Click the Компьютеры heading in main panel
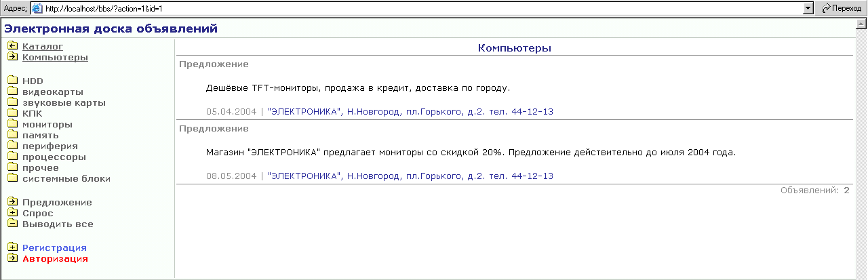The image size is (868, 280). (515, 48)
